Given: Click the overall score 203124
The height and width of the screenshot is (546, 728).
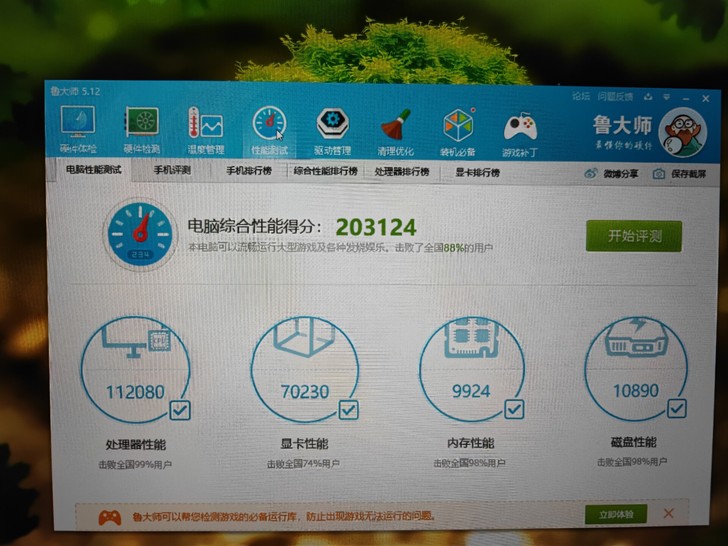Looking at the screenshot, I should pyautogui.click(x=376, y=228).
